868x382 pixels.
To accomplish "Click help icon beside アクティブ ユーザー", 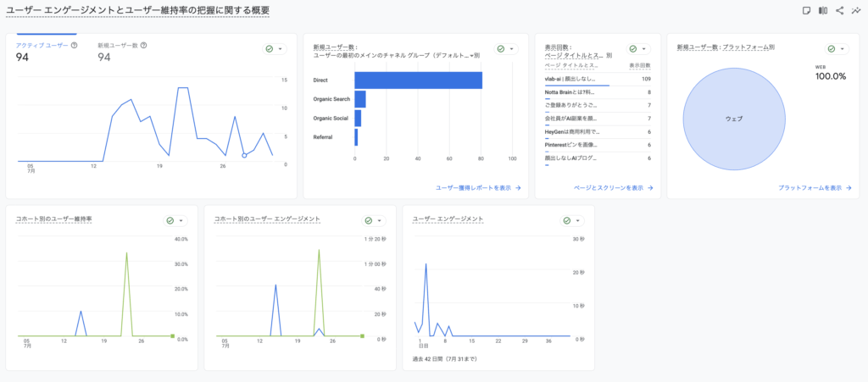I will [75, 46].
